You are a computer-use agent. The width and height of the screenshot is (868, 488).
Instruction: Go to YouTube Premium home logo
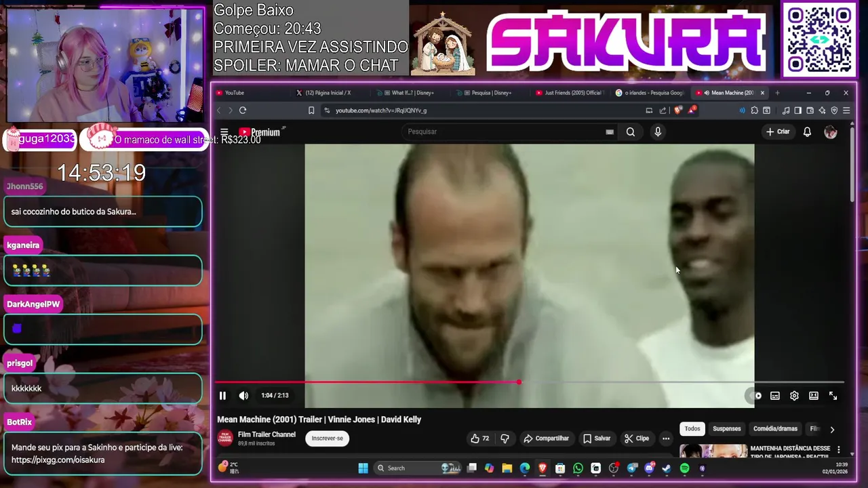click(x=260, y=132)
